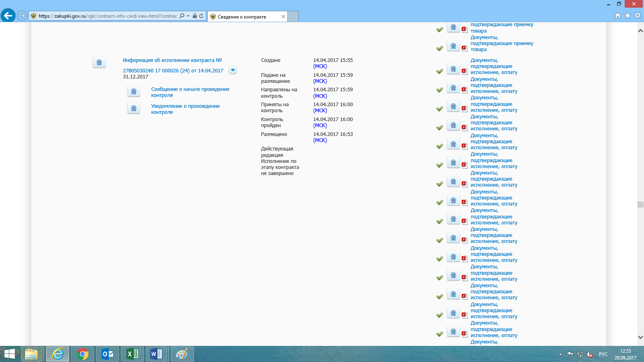This screenshot has height=362, width=644.
Task: Click PDF icon of first исполнение, оплату document
Action: click(464, 71)
